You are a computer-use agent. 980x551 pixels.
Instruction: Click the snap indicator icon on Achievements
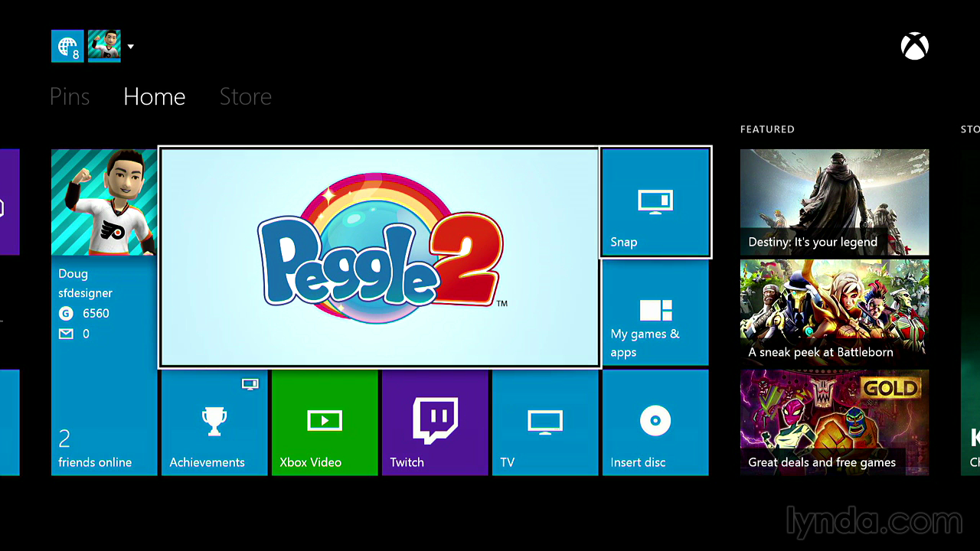point(250,383)
